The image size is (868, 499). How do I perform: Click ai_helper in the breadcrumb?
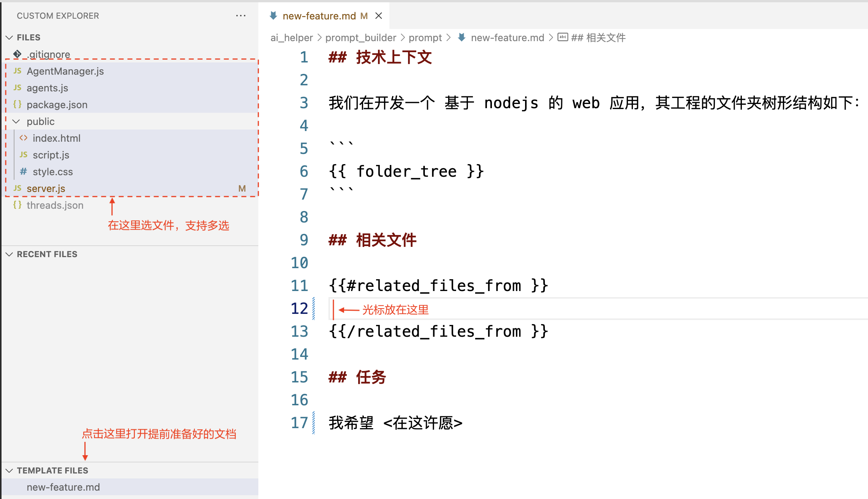click(x=291, y=38)
